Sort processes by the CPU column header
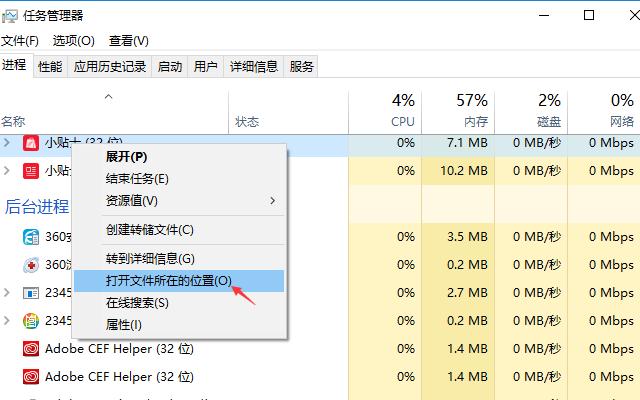 pyautogui.click(x=402, y=110)
